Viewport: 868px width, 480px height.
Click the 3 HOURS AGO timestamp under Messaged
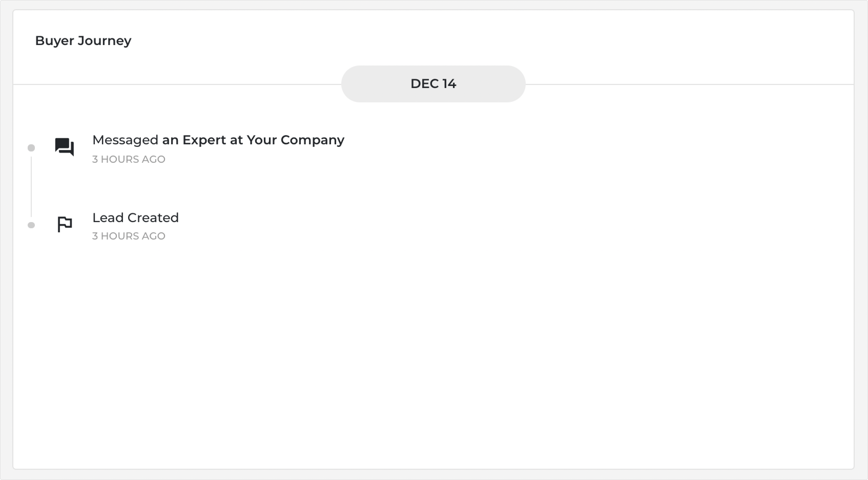pos(129,159)
